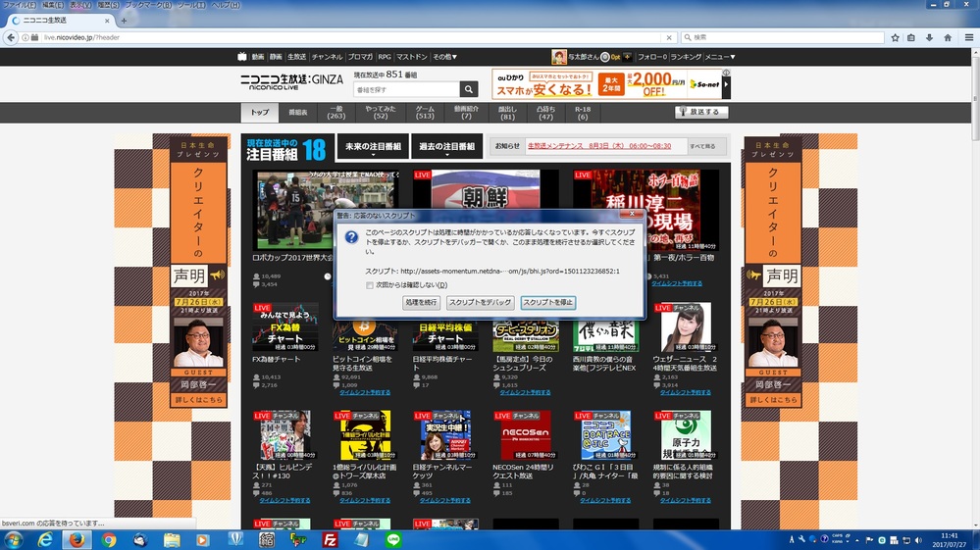Screen dimensions: 980x550
Task: Click the ad info icon on banner
Action: tap(726, 73)
